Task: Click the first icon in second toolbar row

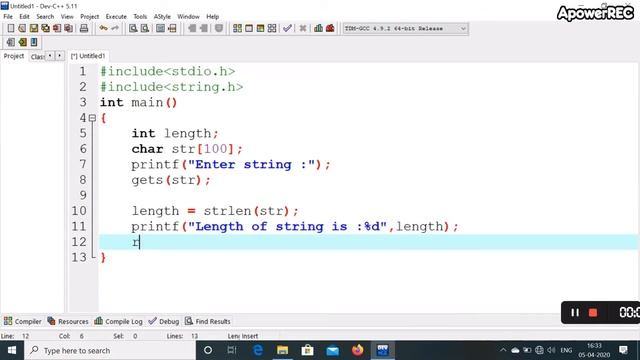Action: tap(11, 42)
